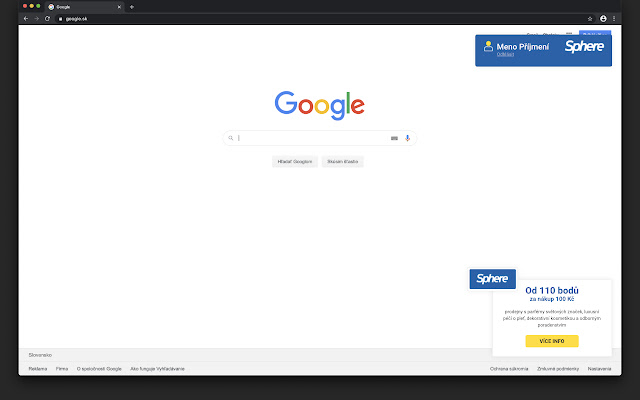Screen dimensions: 640x400
Task: Click the Sphere logo in the top blue panel
Action: coord(584,47)
